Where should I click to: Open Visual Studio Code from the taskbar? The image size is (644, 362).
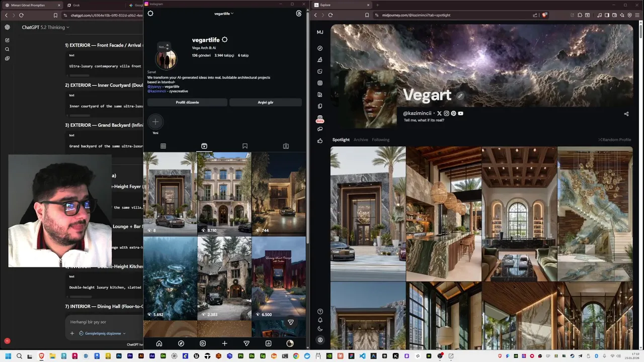tap(362, 356)
